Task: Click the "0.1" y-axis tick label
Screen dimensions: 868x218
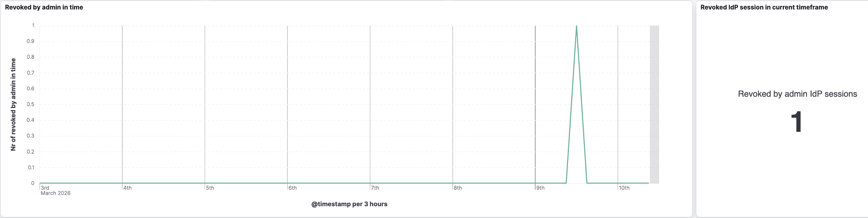Action: pyautogui.click(x=31, y=167)
